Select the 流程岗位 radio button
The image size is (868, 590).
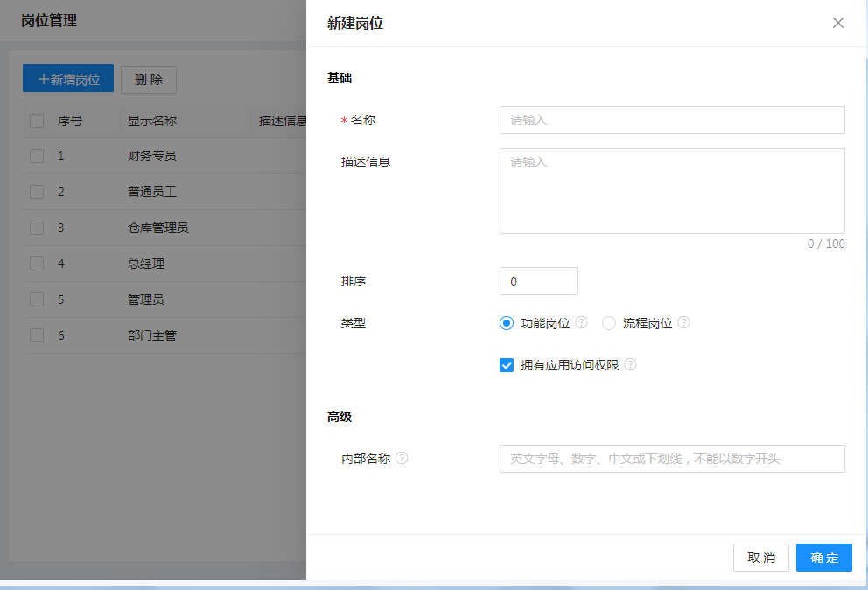(609, 323)
